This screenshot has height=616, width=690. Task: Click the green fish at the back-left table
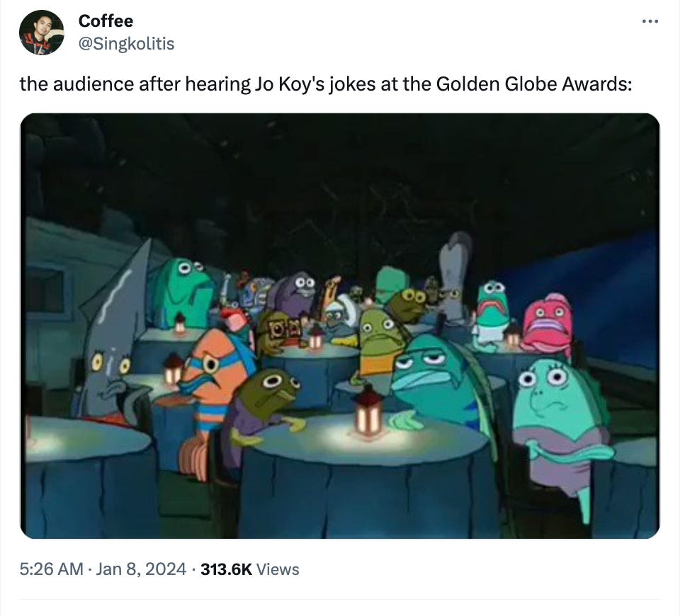click(181, 292)
